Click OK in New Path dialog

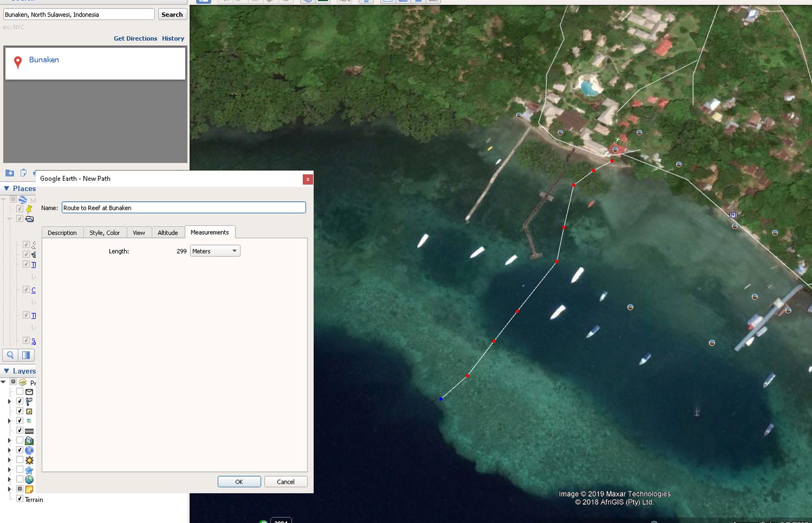(239, 482)
